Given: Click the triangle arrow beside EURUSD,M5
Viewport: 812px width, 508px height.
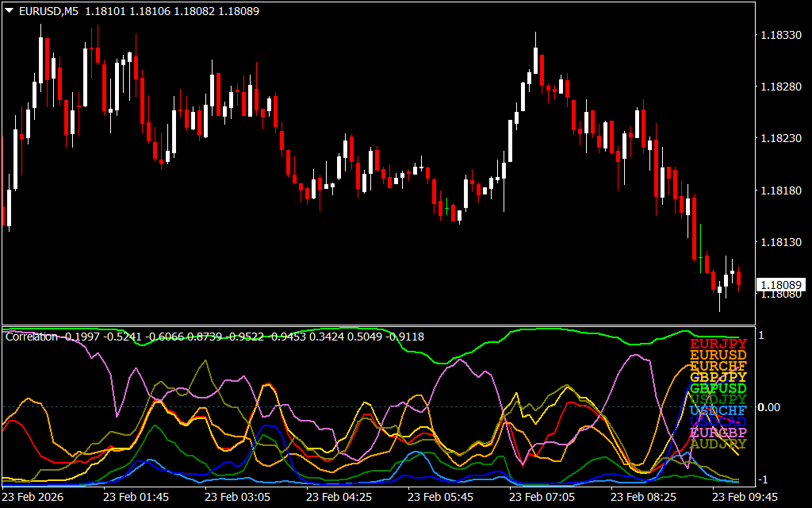Looking at the screenshot, I should pos(9,11).
